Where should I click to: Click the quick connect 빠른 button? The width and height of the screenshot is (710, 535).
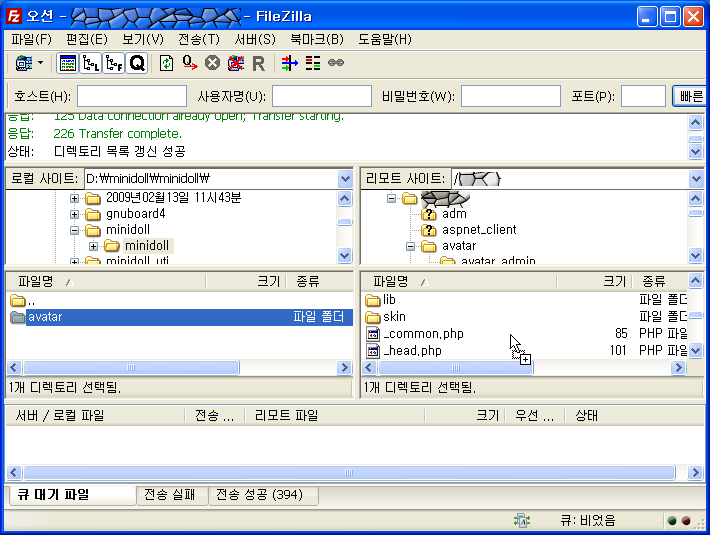[x=690, y=96]
